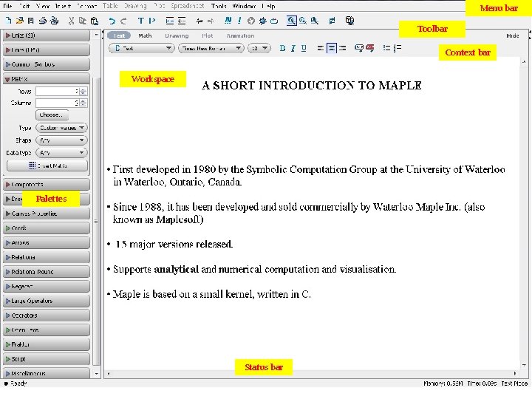532x399 pixels.
Task: Click the Back navigation arrow icon
Action: tap(199, 21)
